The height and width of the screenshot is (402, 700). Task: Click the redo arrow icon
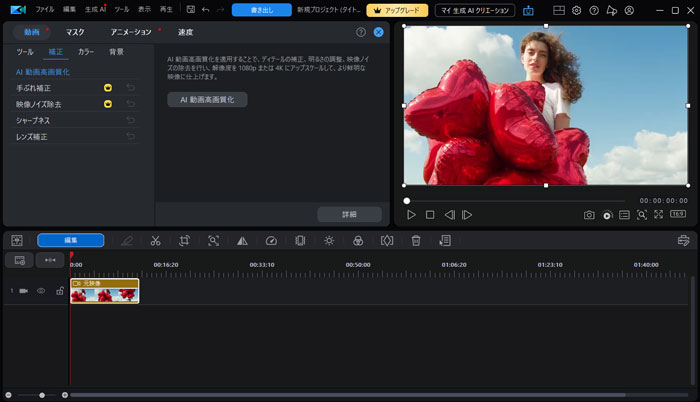[x=220, y=9]
